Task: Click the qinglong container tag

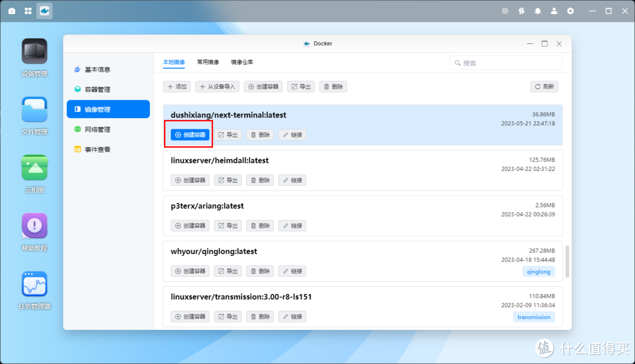Action: click(539, 272)
